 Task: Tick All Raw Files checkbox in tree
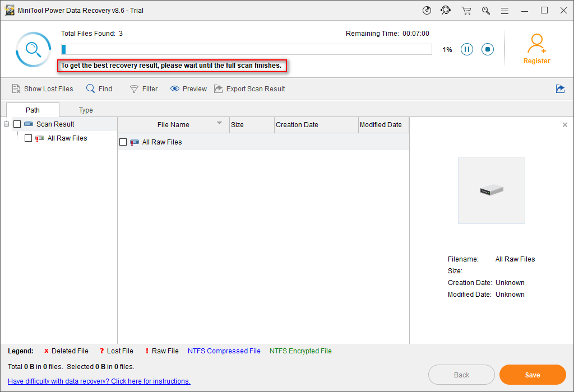point(29,138)
